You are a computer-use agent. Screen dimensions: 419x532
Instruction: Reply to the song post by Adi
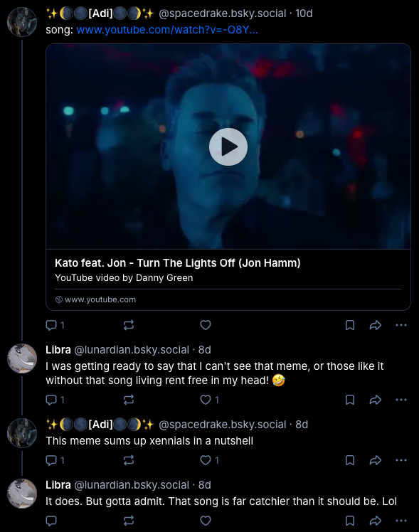click(55, 325)
